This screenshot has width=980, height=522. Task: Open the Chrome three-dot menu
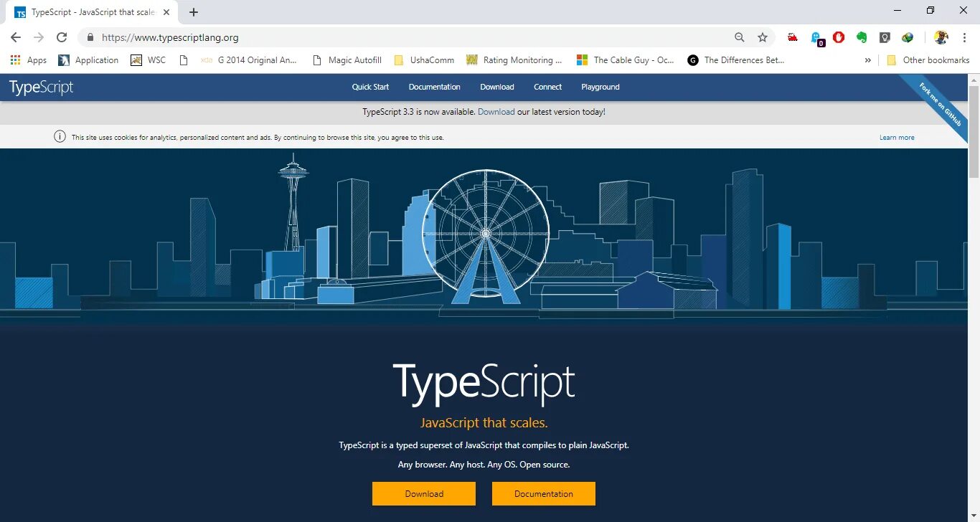[964, 37]
